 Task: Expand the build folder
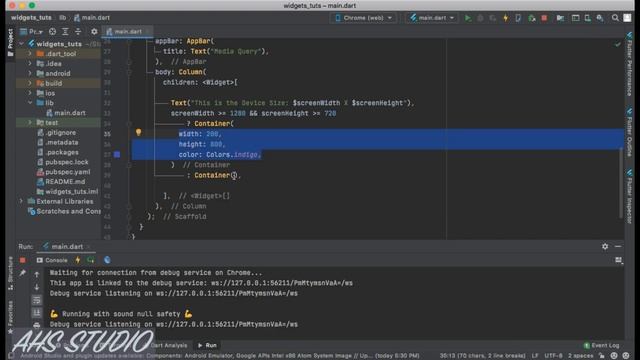click(x=30, y=83)
